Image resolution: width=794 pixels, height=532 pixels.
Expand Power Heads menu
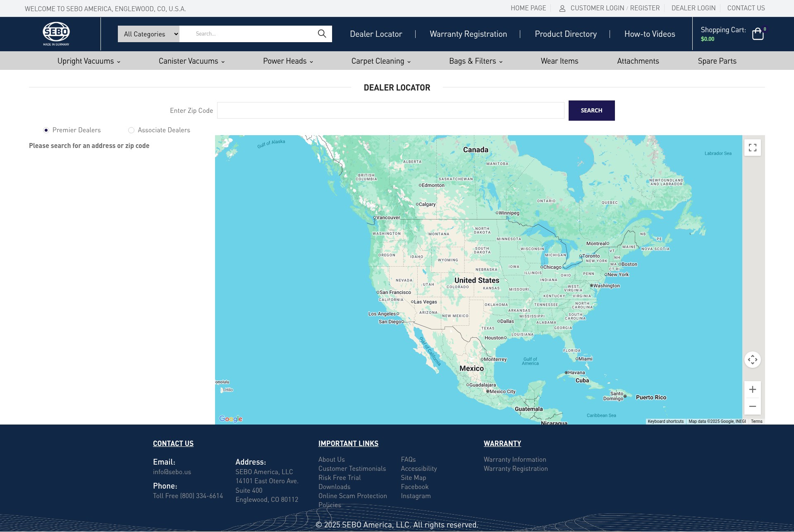(x=288, y=61)
